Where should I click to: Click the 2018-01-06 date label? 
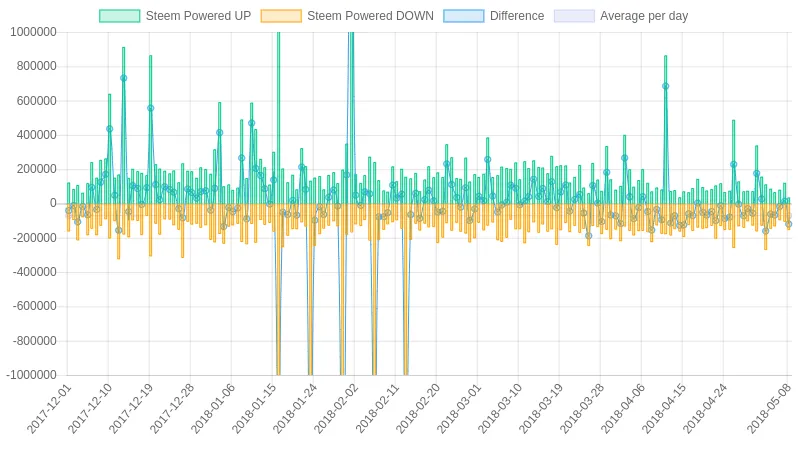213,409
